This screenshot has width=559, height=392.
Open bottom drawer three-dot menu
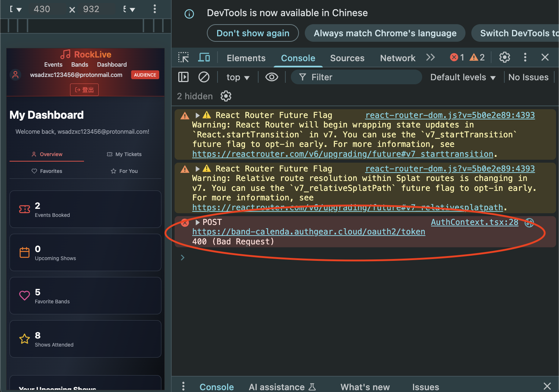(183, 387)
